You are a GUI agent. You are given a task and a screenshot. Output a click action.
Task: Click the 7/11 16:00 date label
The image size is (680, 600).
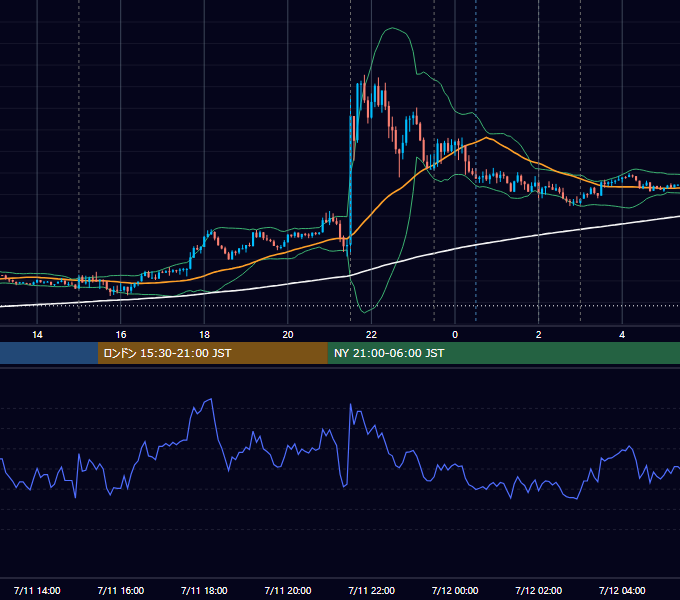click(x=121, y=590)
